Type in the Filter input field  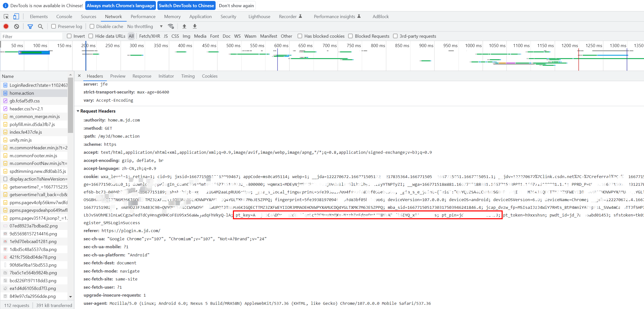coord(31,36)
